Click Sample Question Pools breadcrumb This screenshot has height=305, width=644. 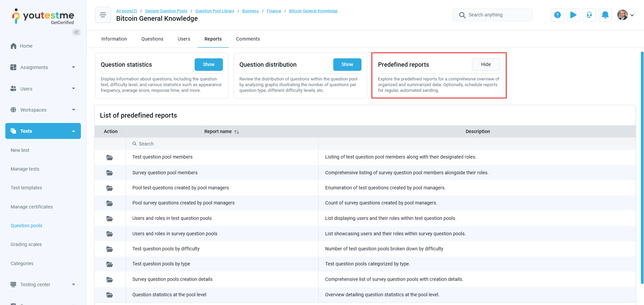pos(166,11)
